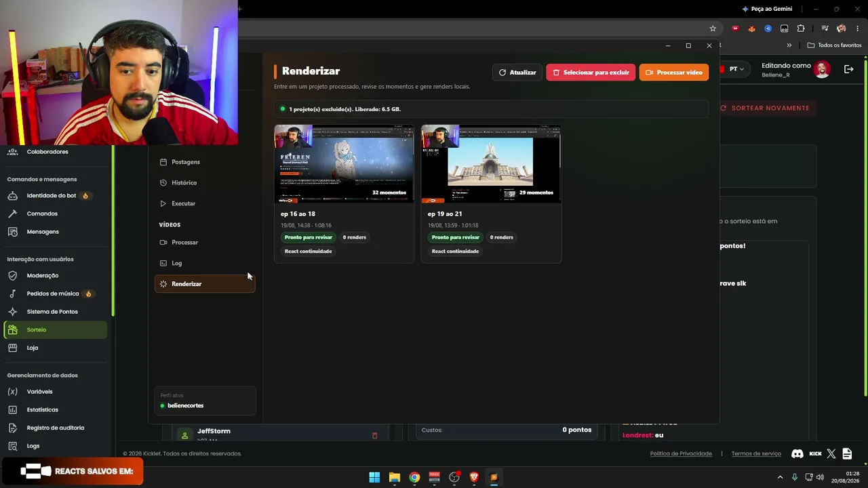Click the Processar vídeo button
Screen dimensions: 868x488
[x=674, y=73]
